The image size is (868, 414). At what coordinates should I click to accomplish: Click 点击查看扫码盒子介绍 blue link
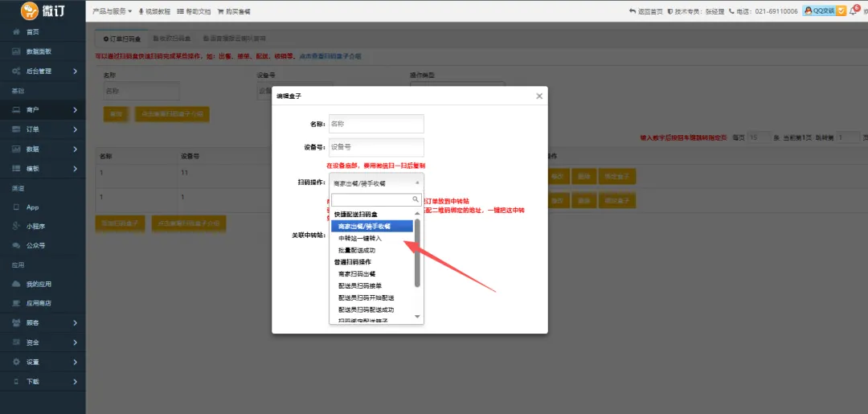click(330, 56)
